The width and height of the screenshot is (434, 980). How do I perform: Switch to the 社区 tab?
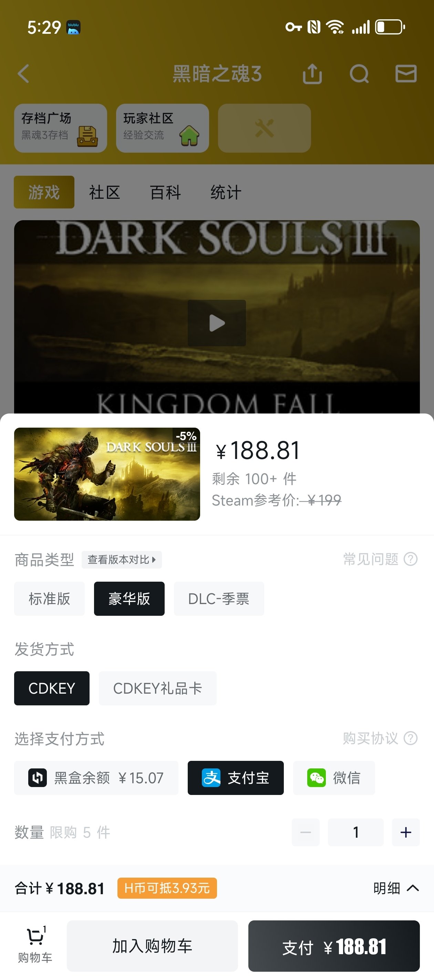point(105,192)
